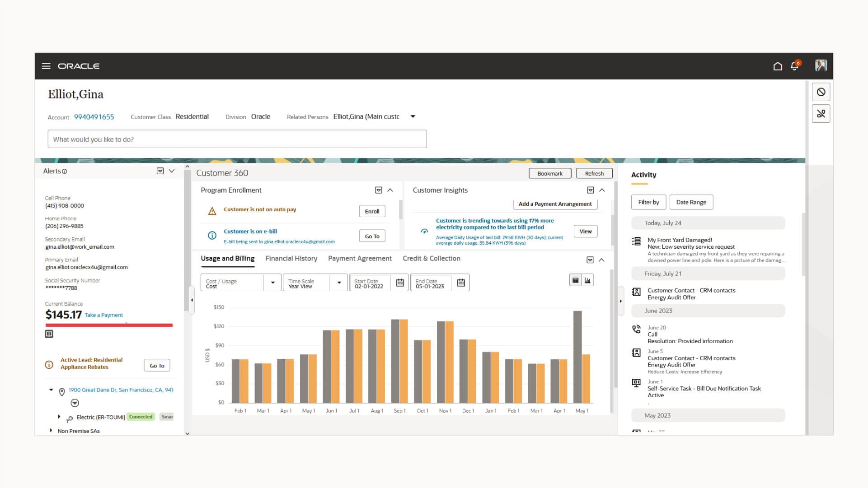
Task: Collapse the left Alerts panel splitter
Action: pos(192,300)
